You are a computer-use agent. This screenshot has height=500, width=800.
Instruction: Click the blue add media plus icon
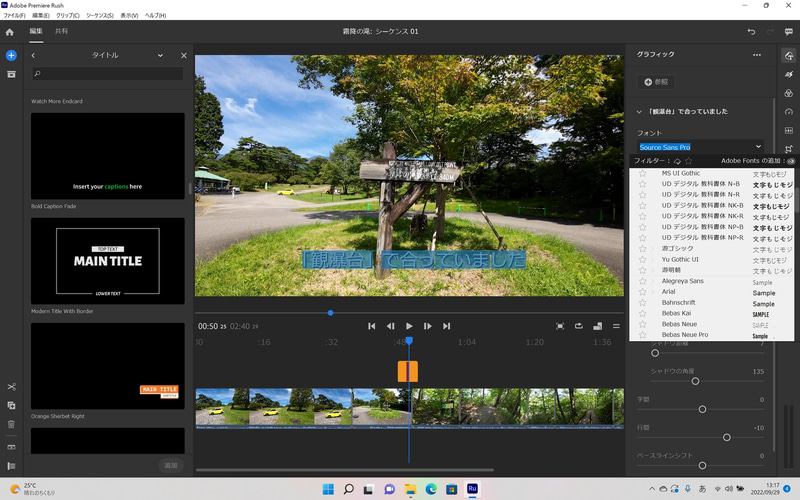pos(11,56)
